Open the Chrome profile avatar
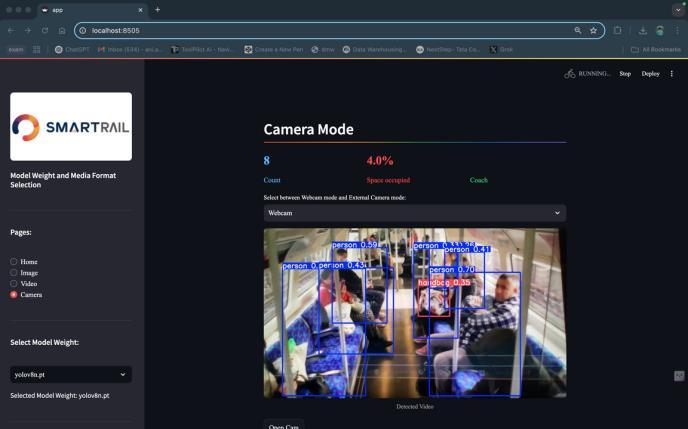688x429 pixels. coord(659,30)
